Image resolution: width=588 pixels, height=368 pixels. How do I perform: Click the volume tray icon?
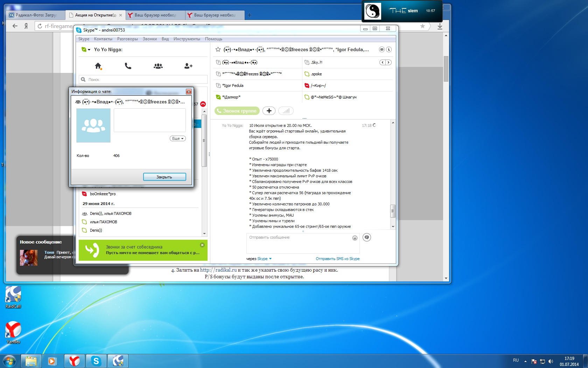pyautogui.click(x=551, y=361)
